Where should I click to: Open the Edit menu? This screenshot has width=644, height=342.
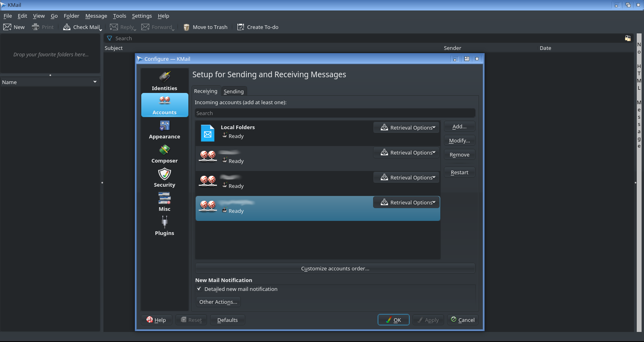(x=22, y=16)
